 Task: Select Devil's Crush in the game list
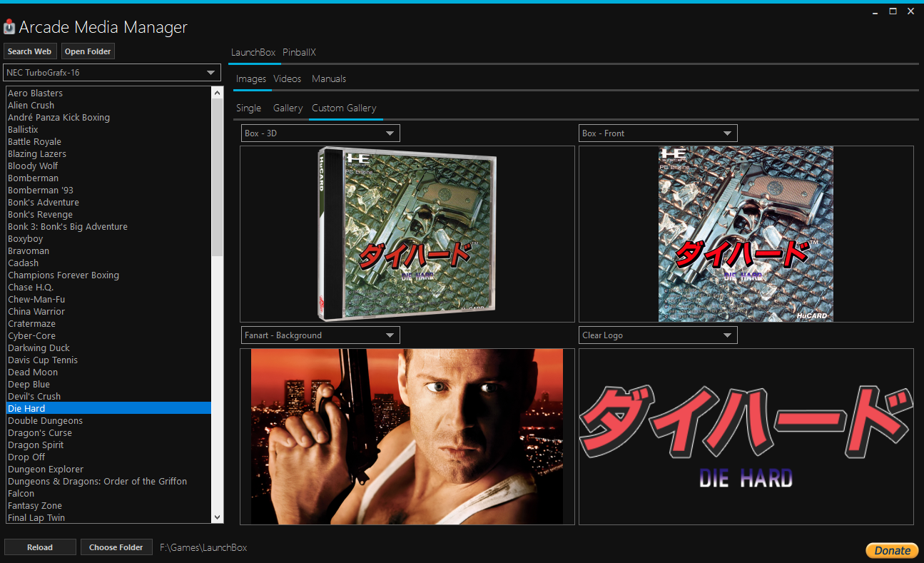pyautogui.click(x=108, y=397)
